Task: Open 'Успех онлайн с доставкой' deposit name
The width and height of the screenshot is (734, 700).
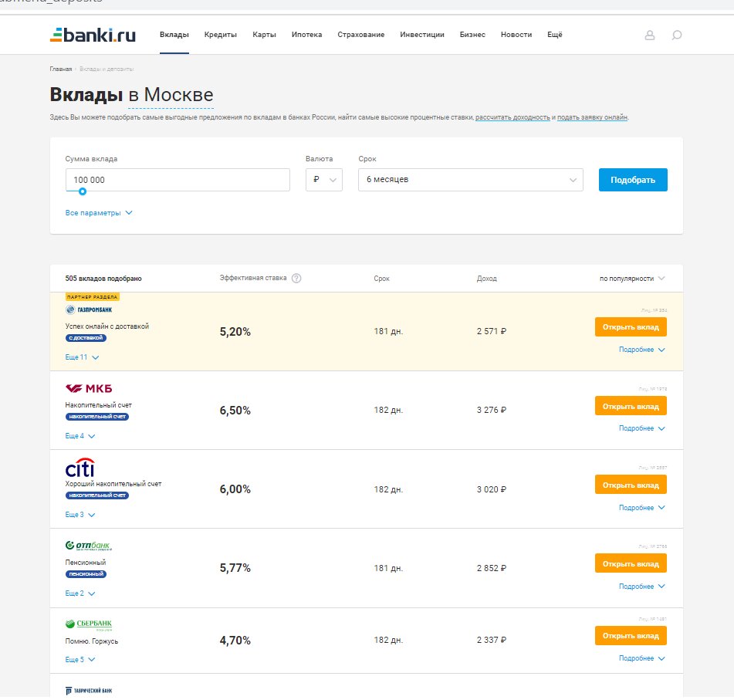Action: click(107, 326)
